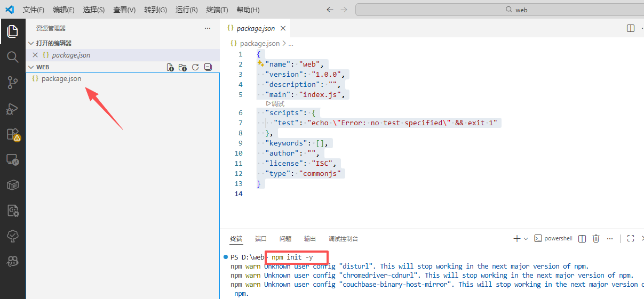Screen dimensions: 644x299
Task: Open the Source Control view
Action: (x=12, y=83)
